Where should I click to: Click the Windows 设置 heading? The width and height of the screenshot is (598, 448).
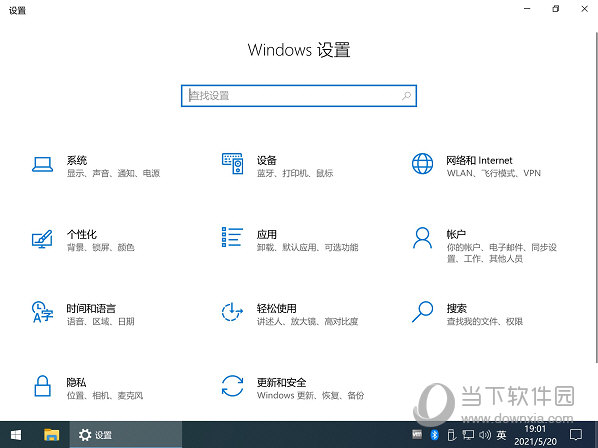pos(299,50)
